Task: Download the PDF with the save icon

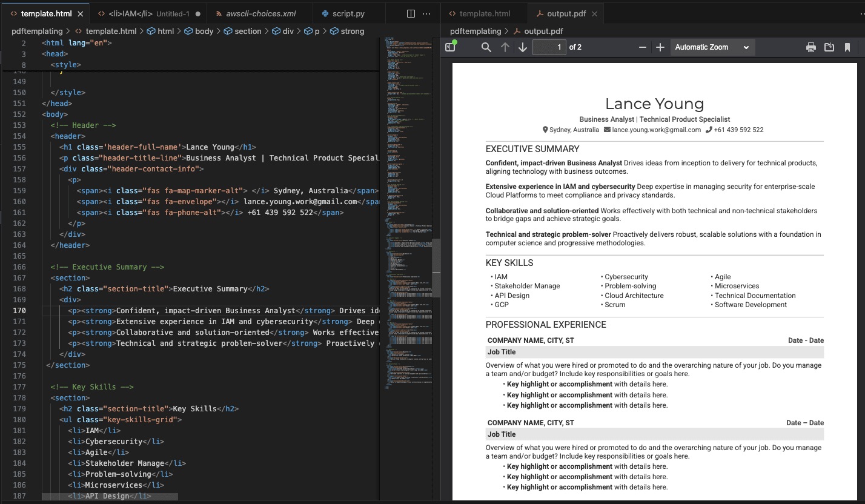Action: point(829,47)
